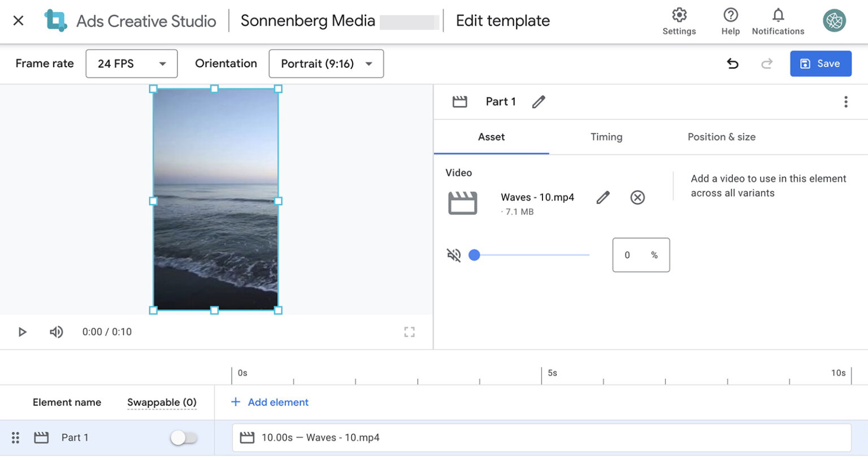868x460 pixels.
Task: Click the drag handle icon of the Part 1 row
Action: 15,437
